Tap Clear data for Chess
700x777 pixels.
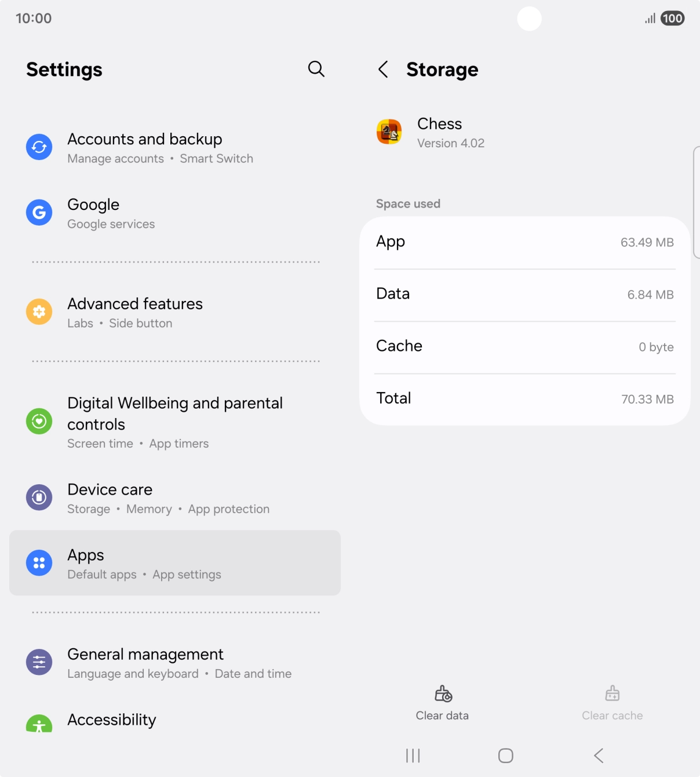coord(442,702)
